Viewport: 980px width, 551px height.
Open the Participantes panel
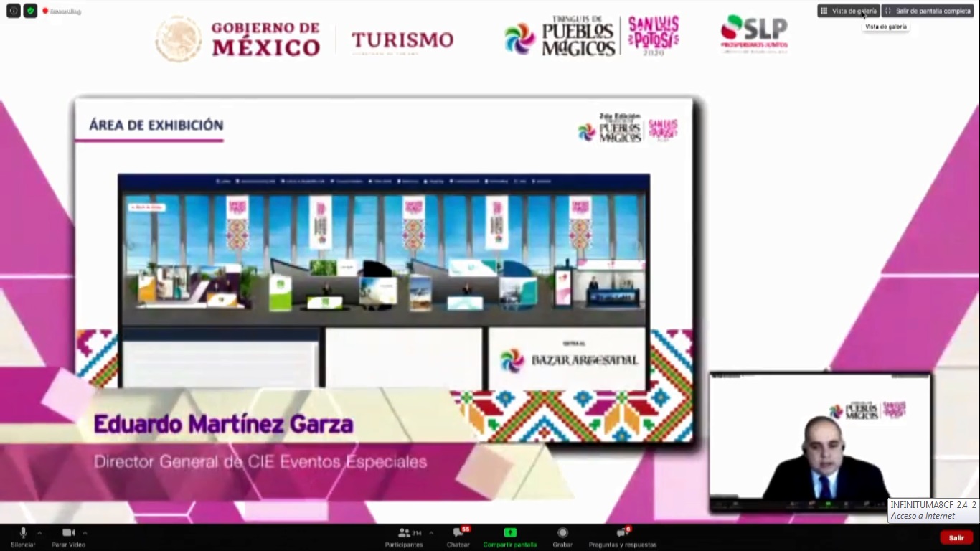coord(405,533)
